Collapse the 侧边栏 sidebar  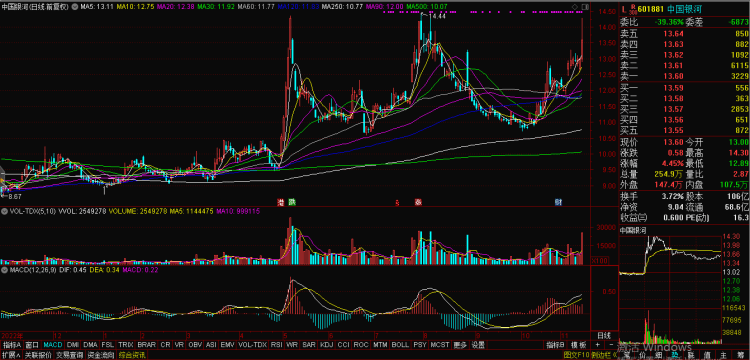(602, 355)
